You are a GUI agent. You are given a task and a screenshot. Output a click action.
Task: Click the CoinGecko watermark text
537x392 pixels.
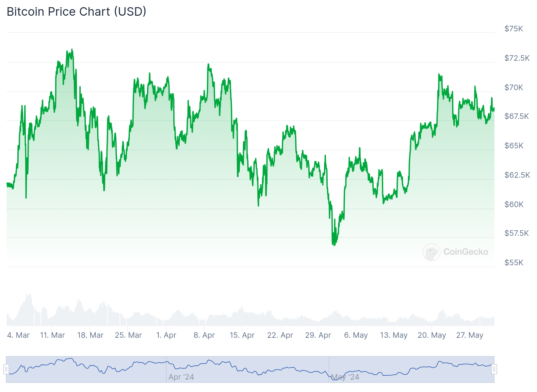click(465, 252)
